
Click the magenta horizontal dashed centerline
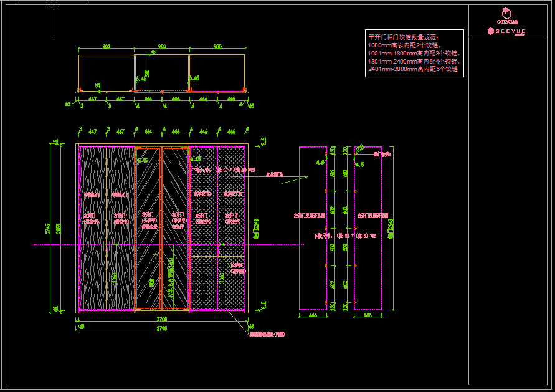(280, 245)
